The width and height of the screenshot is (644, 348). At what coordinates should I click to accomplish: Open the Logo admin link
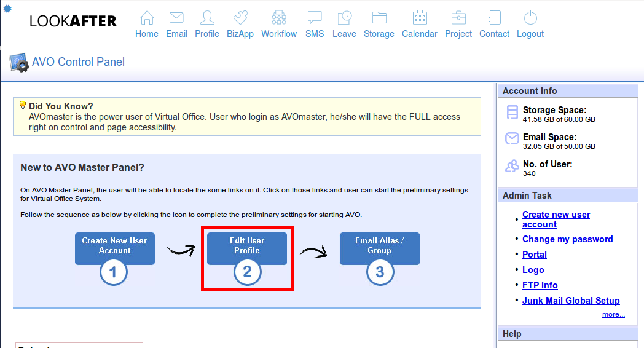click(x=533, y=270)
